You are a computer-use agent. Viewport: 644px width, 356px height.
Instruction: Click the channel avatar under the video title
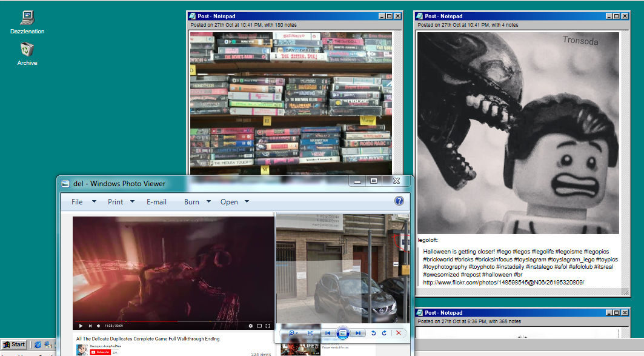pyautogui.click(x=82, y=351)
